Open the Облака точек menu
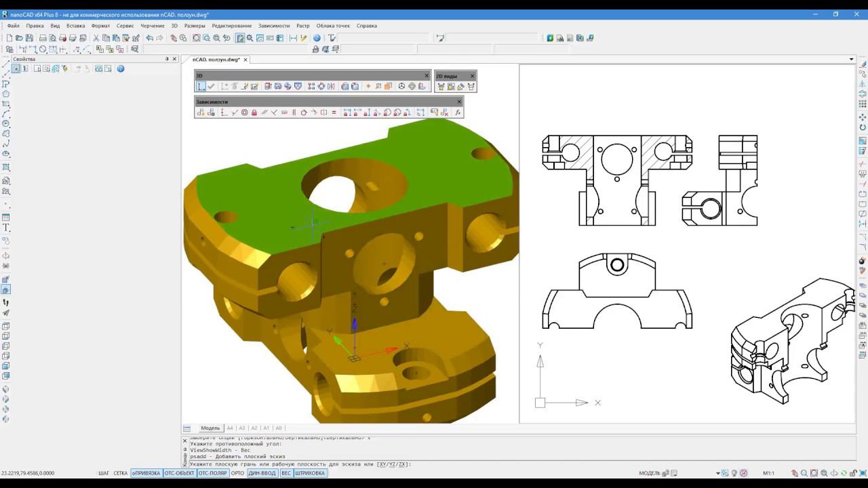This screenshot has width=868, height=488. (333, 26)
